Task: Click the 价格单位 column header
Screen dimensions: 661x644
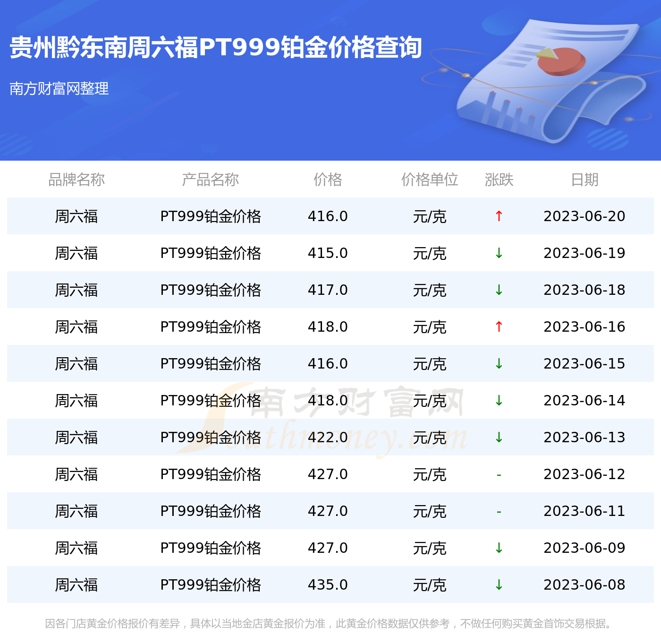Action: click(x=430, y=180)
